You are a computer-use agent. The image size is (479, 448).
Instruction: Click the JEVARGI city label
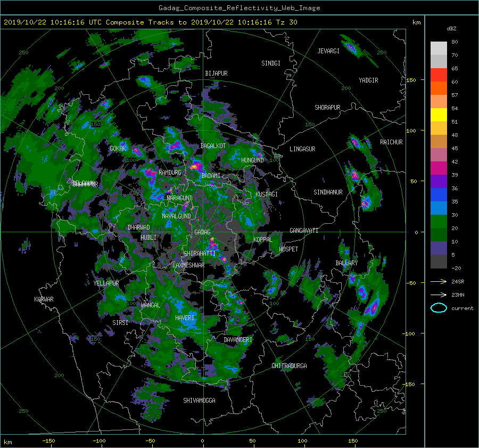tap(328, 51)
